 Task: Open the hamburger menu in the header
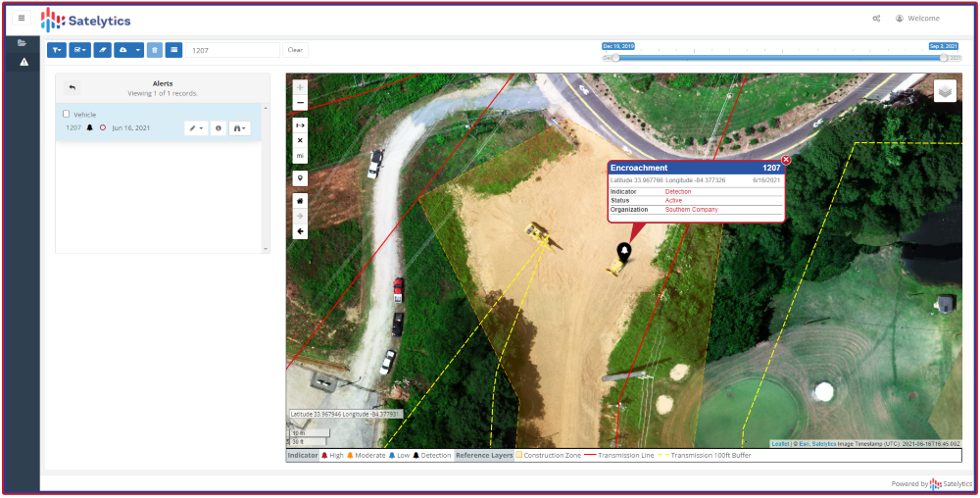pyautogui.click(x=22, y=19)
